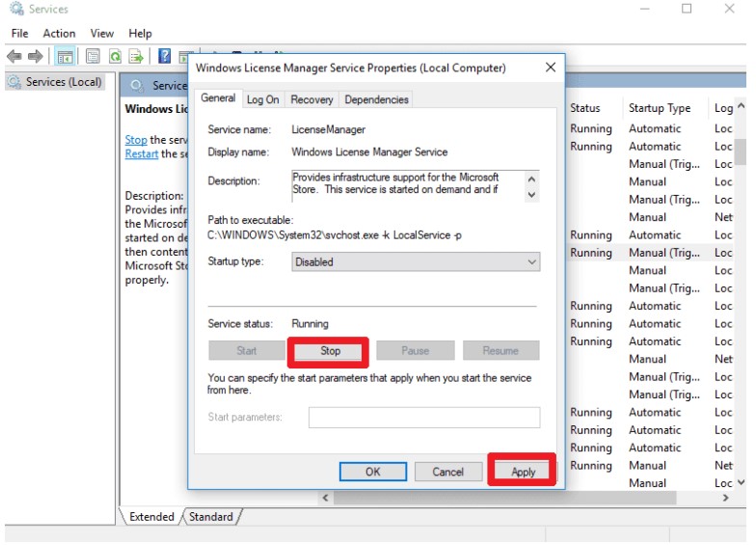The image size is (756, 545).
Task: Click Apply in the properties dialog
Action: click(523, 471)
